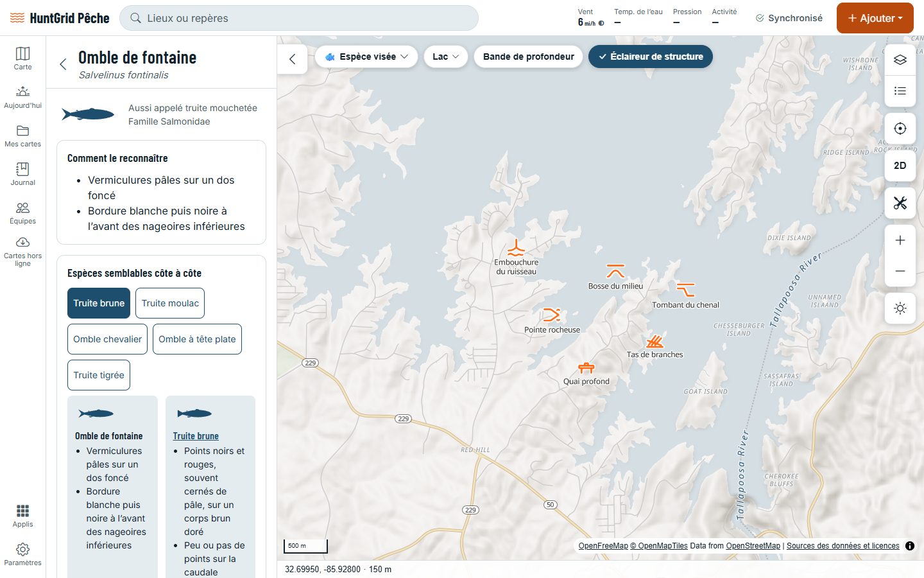Select Bosse du milieu marker

click(x=615, y=270)
